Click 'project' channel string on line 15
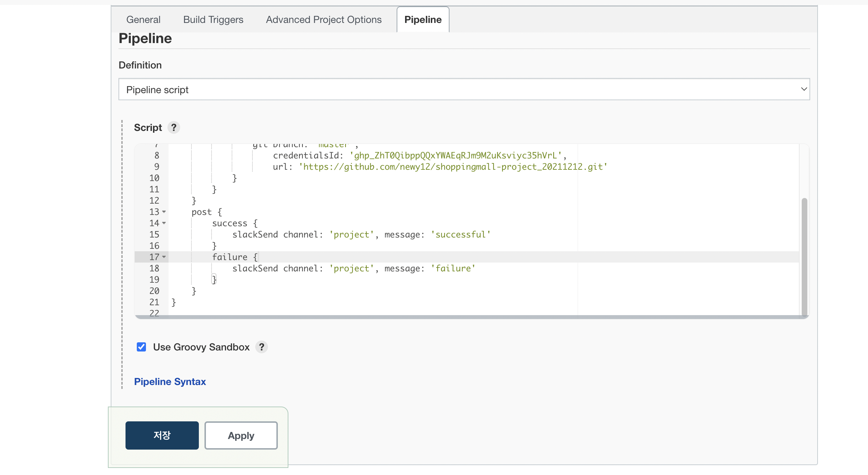The height and width of the screenshot is (475, 868). coord(352,234)
